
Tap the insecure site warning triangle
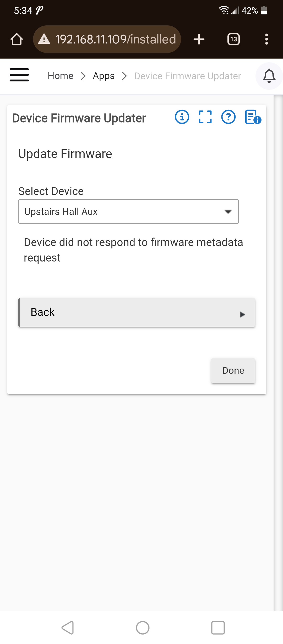[x=44, y=39]
